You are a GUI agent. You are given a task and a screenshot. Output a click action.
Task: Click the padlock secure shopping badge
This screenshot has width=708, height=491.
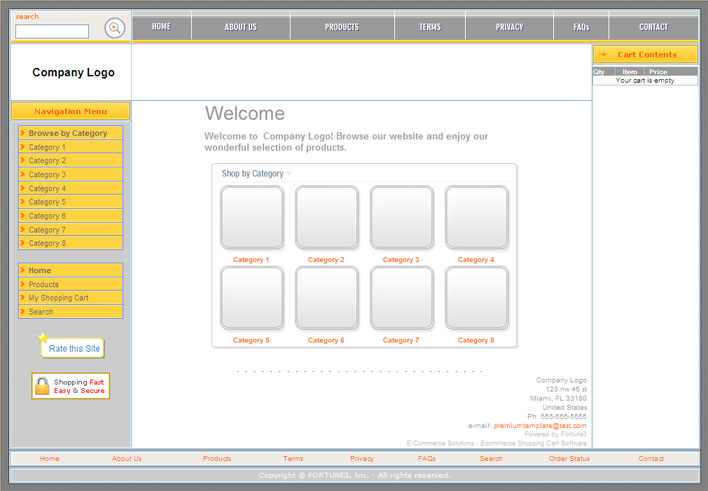coord(70,386)
